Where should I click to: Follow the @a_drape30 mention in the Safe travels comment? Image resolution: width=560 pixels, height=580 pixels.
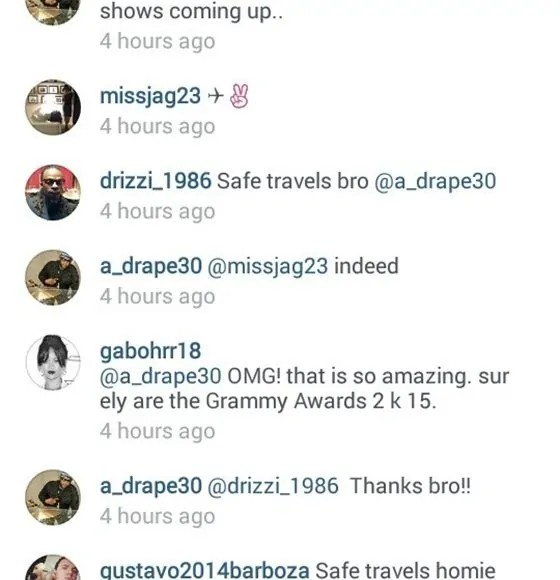pyautogui.click(x=435, y=182)
